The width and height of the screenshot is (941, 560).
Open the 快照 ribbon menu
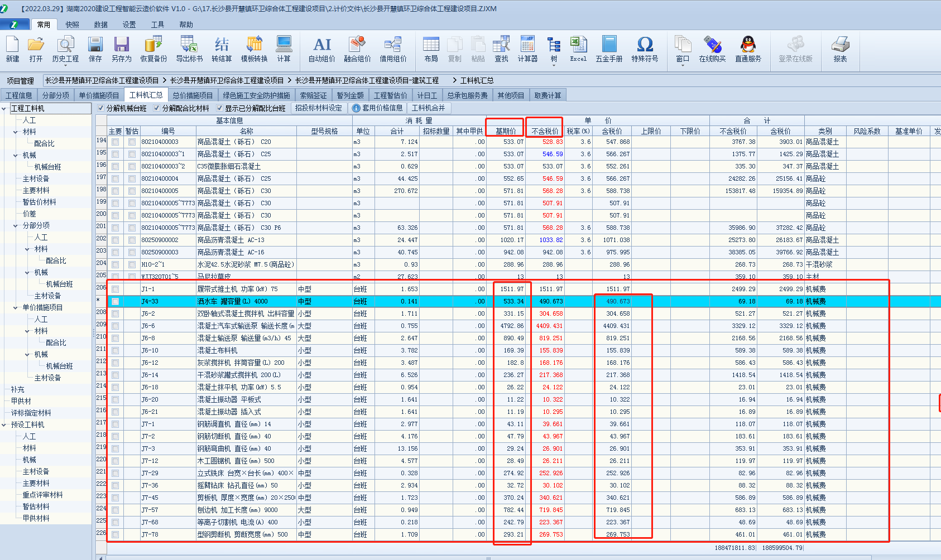click(72, 25)
